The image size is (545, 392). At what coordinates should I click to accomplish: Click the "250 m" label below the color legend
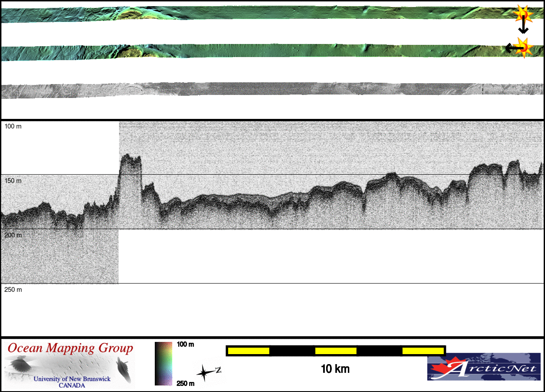pos(185,383)
